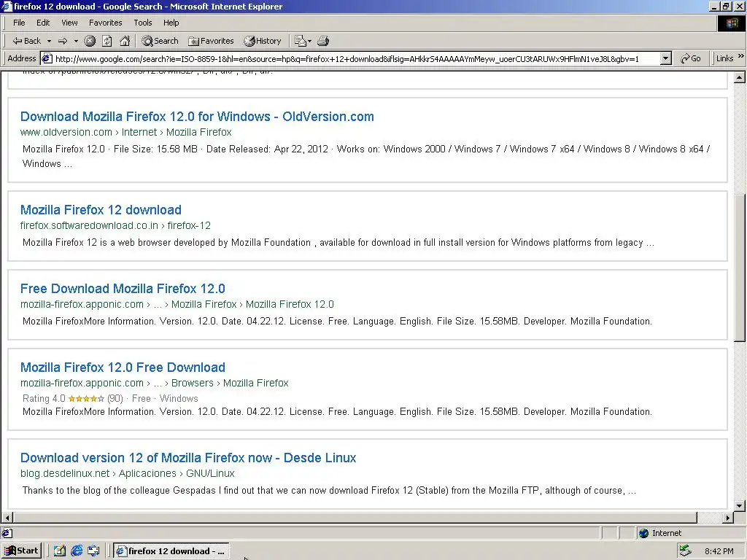Open the File menu
Viewport: 747px width, 560px height.
19,23
